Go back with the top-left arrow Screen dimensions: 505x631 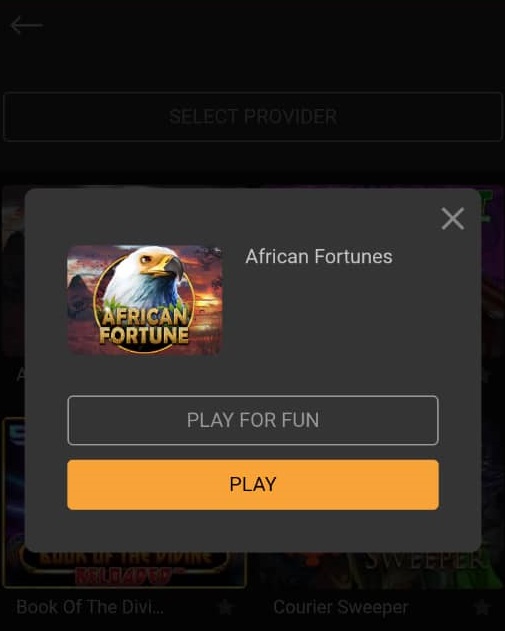tap(27, 25)
